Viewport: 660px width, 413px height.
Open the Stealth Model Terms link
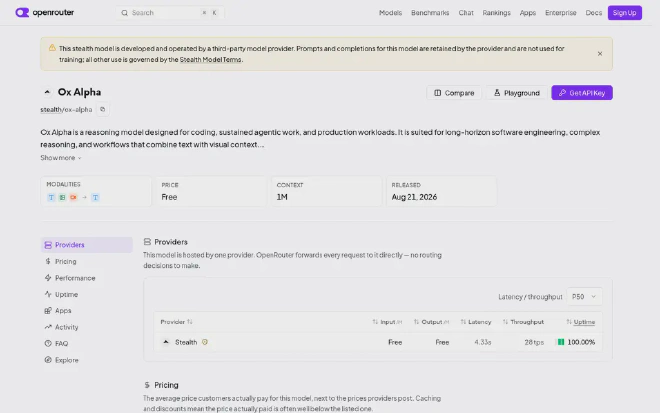pyautogui.click(x=210, y=60)
